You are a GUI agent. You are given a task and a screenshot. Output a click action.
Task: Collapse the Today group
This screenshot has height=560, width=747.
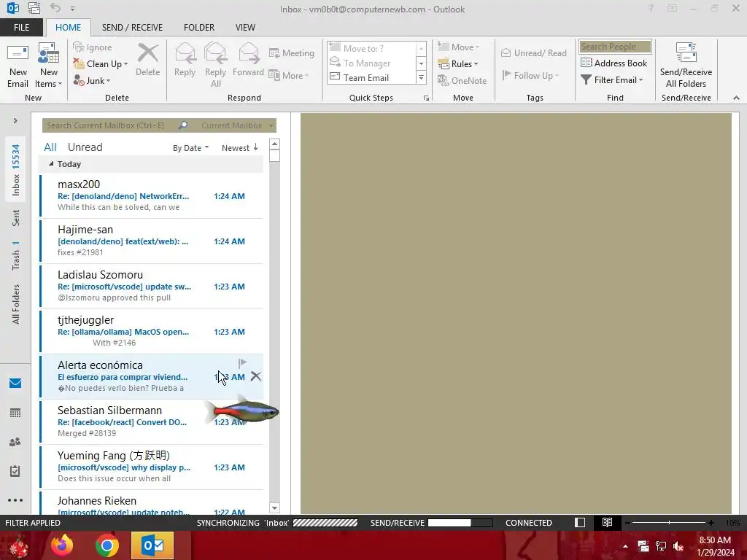[51, 164]
